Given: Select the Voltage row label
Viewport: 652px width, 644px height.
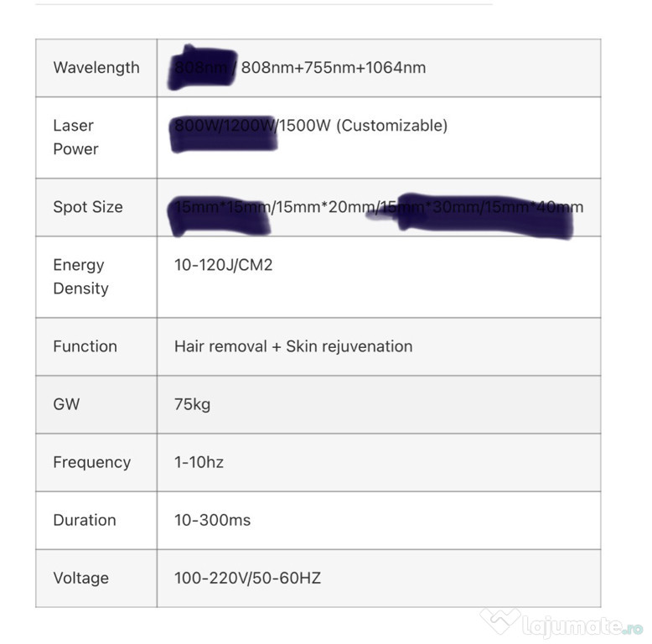Looking at the screenshot, I should [x=81, y=578].
